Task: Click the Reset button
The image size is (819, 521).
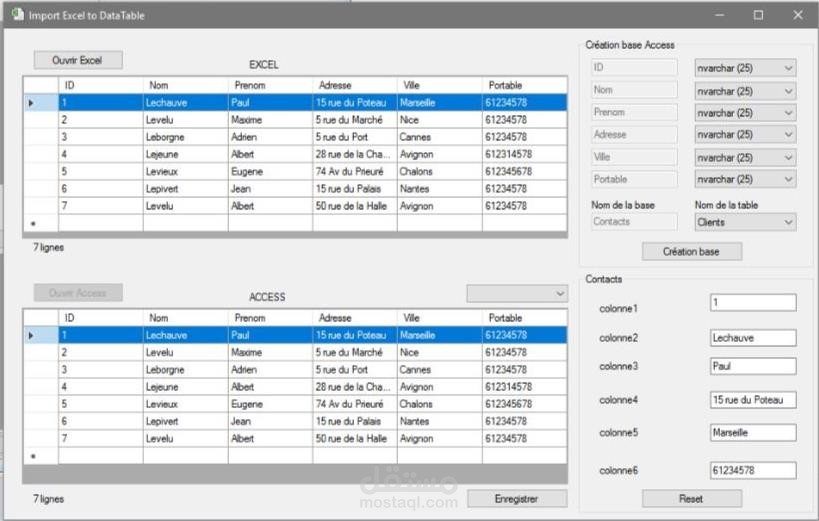Action: (x=692, y=499)
